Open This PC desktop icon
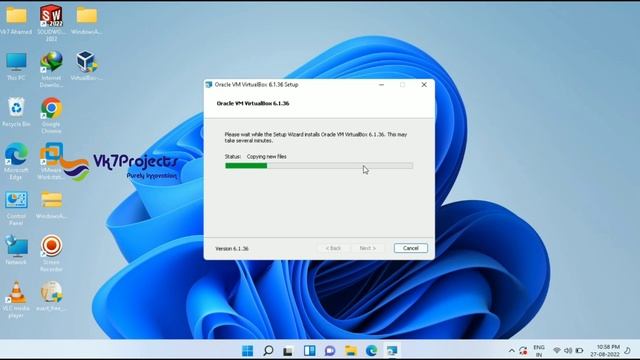 tap(16, 66)
